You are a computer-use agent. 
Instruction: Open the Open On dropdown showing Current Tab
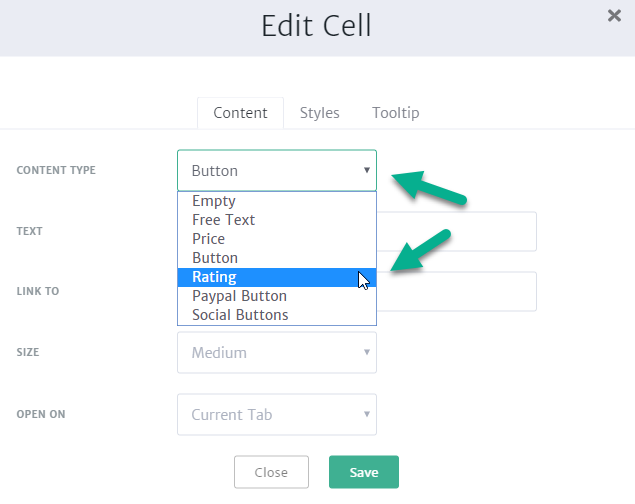pyautogui.click(x=277, y=415)
